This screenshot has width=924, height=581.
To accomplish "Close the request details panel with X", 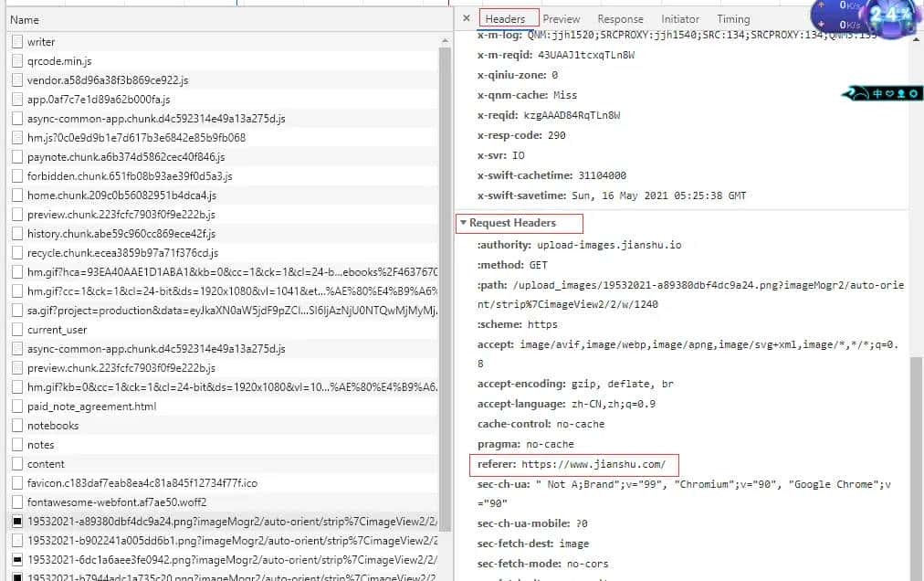I will pyautogui.click(x=467, y=18).
